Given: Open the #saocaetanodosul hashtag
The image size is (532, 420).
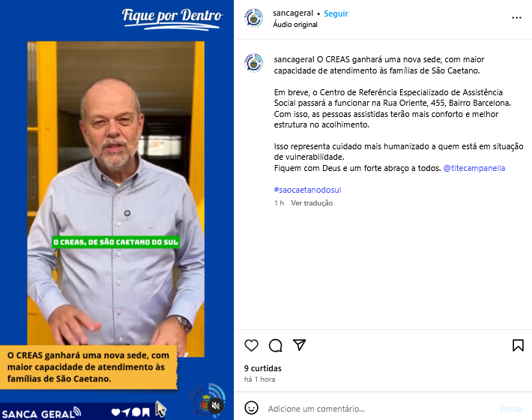Looking at the screenshot, I should [307, 190].
